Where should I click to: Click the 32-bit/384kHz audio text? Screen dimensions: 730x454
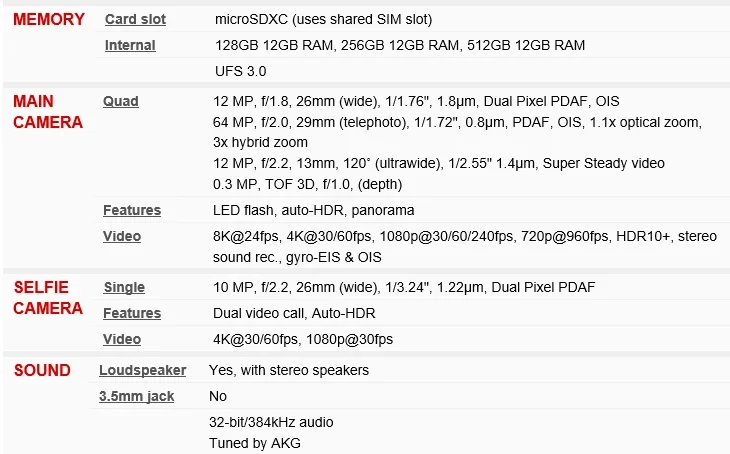271,422
